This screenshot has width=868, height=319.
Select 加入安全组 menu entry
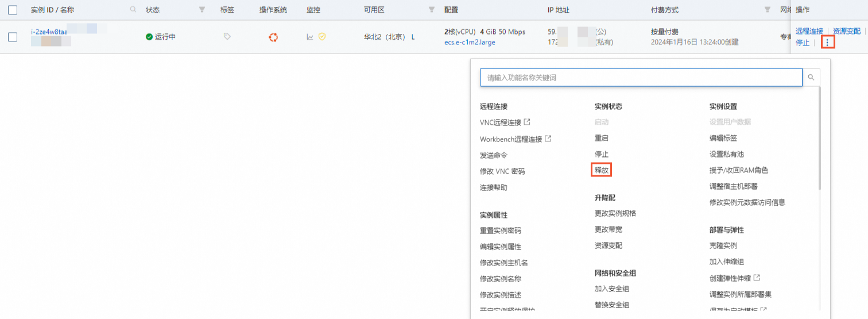612,289
